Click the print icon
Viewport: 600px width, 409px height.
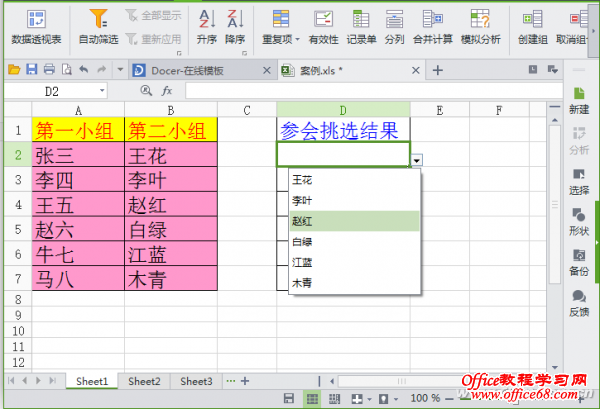pos(49,70)
